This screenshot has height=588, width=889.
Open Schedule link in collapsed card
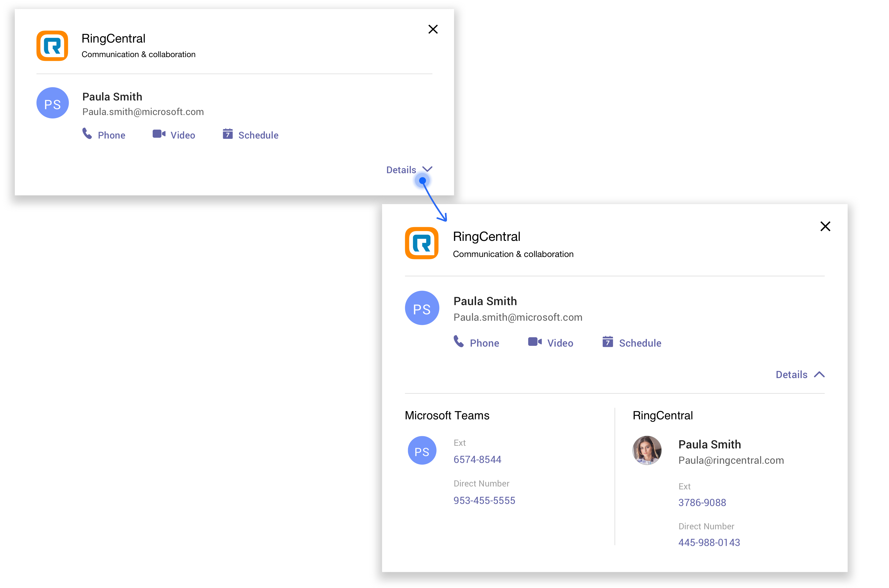point(258,135)
